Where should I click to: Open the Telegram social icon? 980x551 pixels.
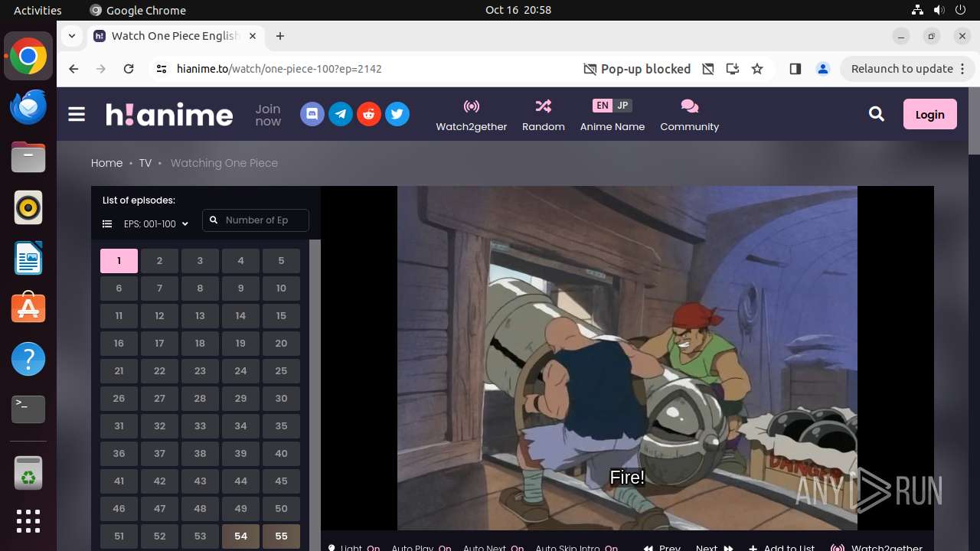341,114
